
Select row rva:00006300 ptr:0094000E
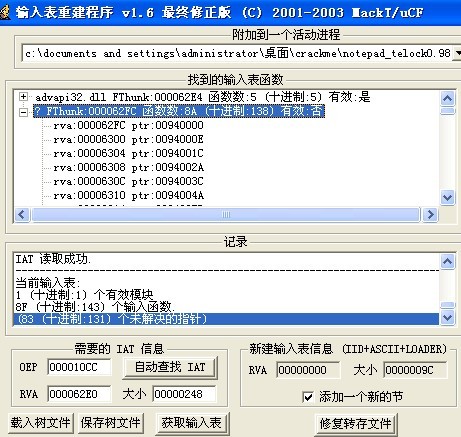(128, 139)
